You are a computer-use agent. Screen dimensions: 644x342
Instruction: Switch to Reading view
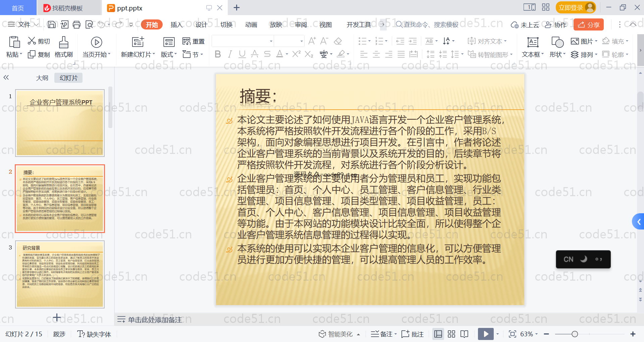(465, 334)
